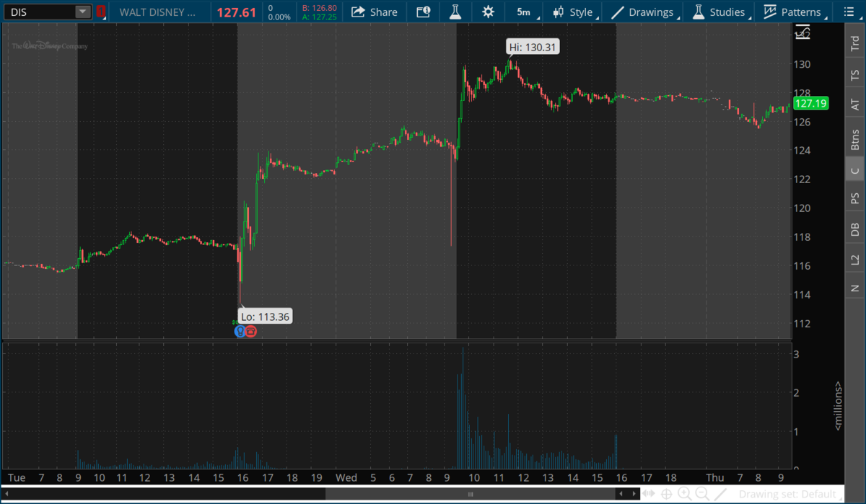Click the Hi: 130.31 price bubble
This screenshot has width=866, height=504.
point(533,48)
